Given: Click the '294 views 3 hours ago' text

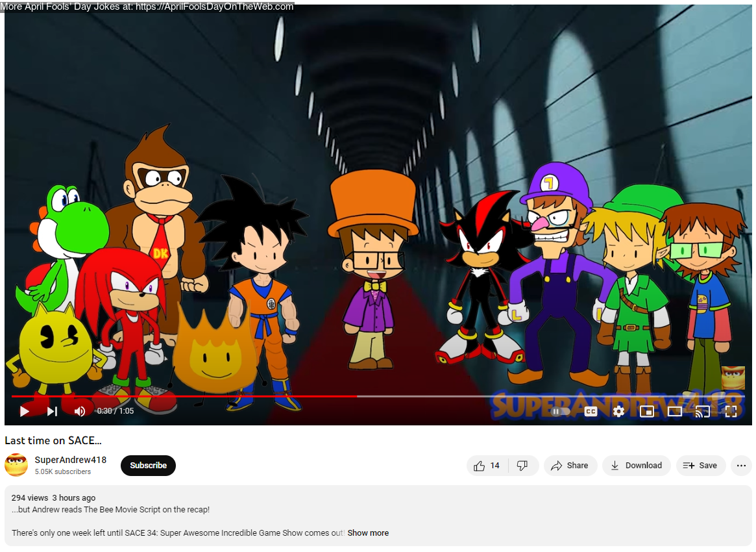Looking at the screenshot, I should 53,498.
